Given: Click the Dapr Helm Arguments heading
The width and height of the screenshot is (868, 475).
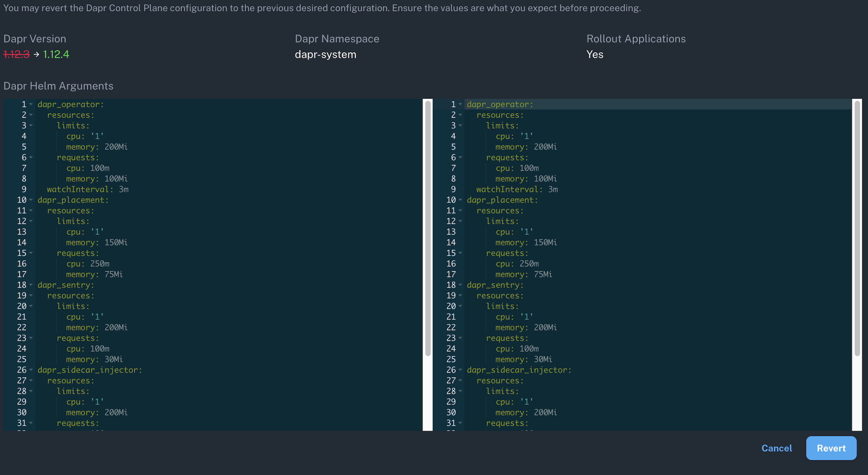Looking at the screenshot, I should click(x=58, y=86).
